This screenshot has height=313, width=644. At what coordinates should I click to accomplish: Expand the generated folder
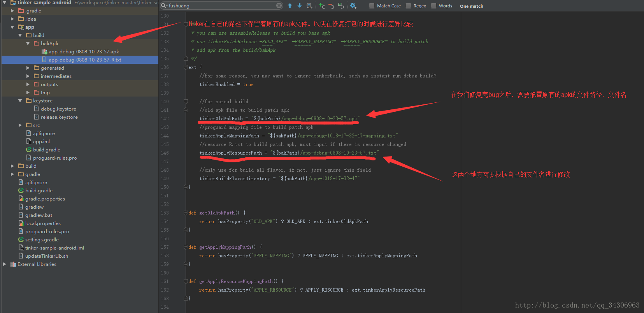28,68
